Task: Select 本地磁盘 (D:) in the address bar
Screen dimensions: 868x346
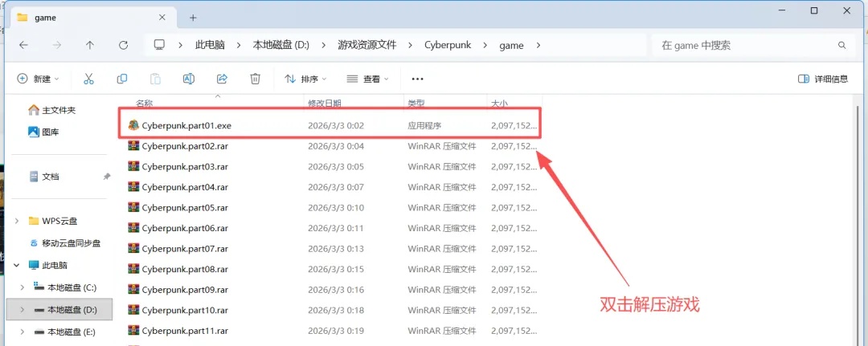Action: pos(280,45)
